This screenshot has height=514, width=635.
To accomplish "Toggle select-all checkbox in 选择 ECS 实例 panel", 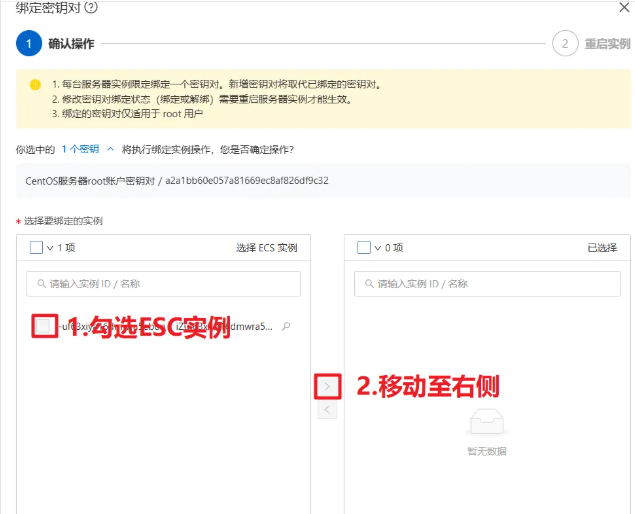I will [x=36, y=247].
